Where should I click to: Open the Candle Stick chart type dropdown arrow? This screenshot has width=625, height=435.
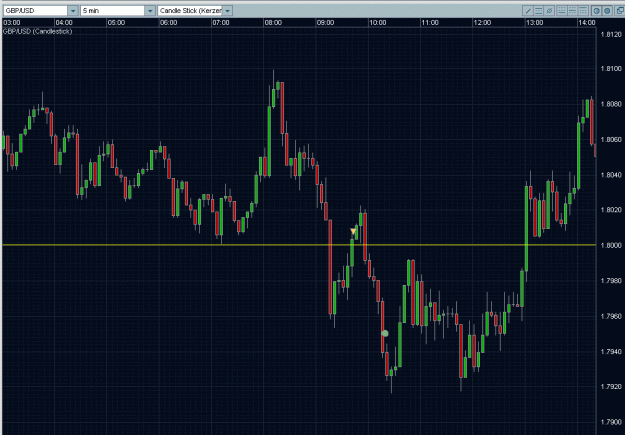pos(227,11)
